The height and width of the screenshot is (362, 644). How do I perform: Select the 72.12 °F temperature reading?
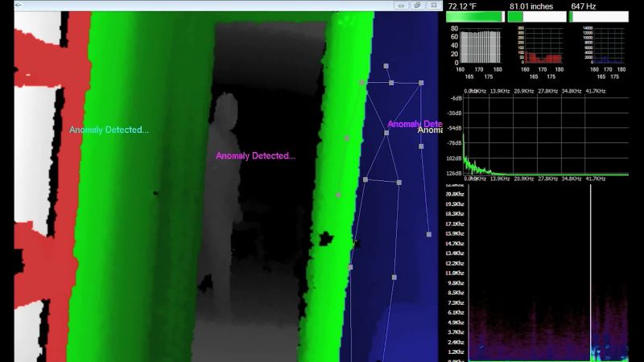[462, 6]
